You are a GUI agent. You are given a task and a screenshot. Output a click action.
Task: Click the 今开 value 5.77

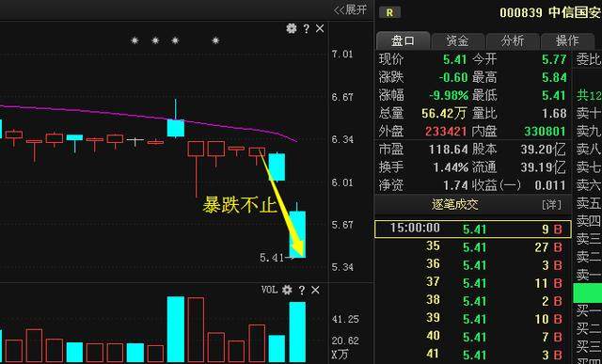click(x=554, y=59)
